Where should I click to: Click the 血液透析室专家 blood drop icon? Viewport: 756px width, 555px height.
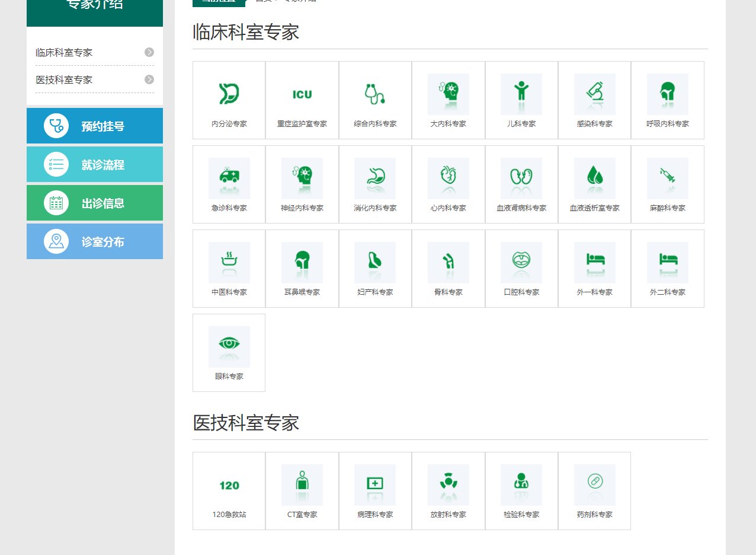click(595, 178)
